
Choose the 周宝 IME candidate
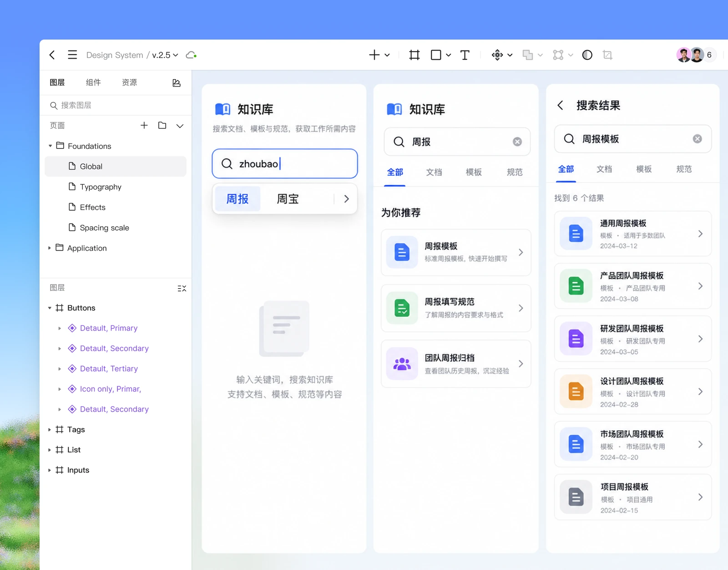pos(288,199)
